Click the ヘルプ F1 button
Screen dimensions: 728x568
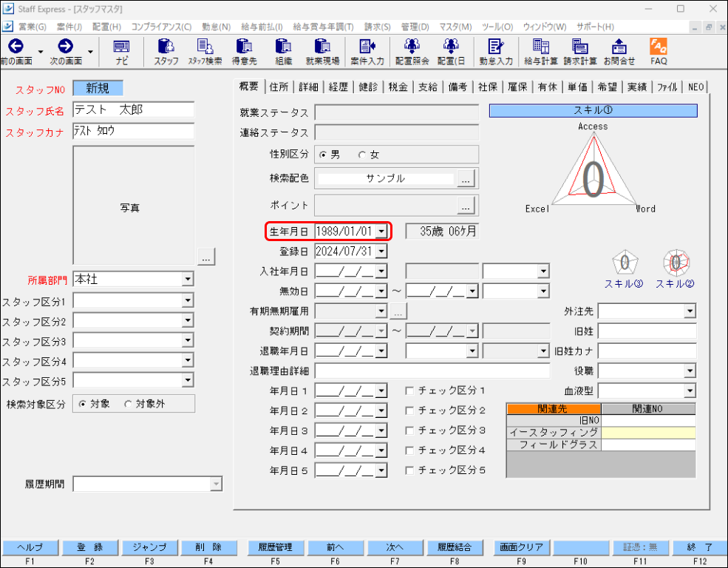pyautogui.click(x=30, y=547)
